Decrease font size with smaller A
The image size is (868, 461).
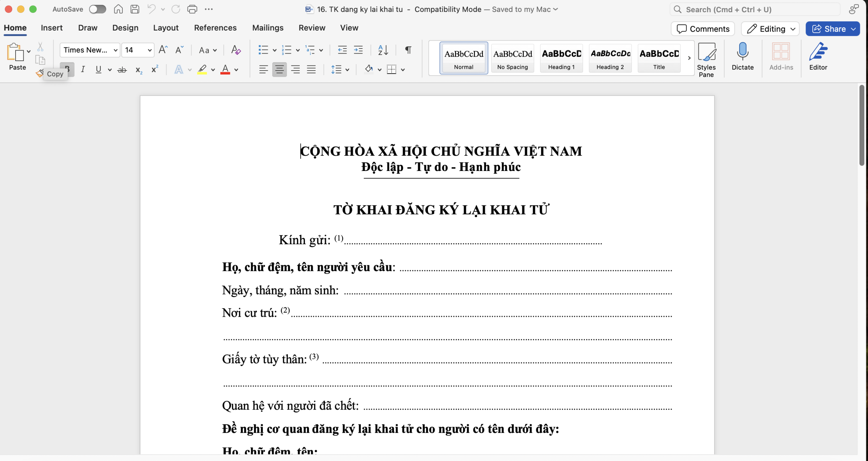point(179,50)
